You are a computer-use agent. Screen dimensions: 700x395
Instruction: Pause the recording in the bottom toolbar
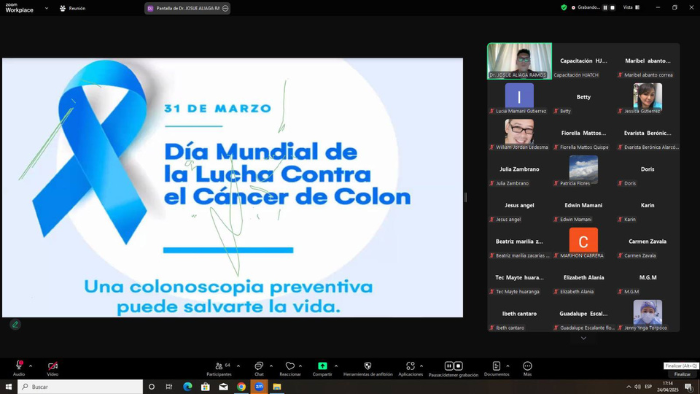[x=449, y=366]
